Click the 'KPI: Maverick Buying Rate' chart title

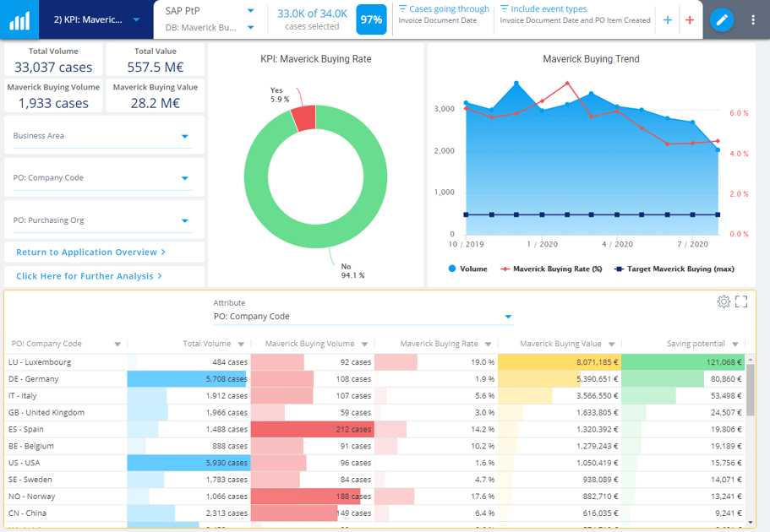(x=316, y=59)
